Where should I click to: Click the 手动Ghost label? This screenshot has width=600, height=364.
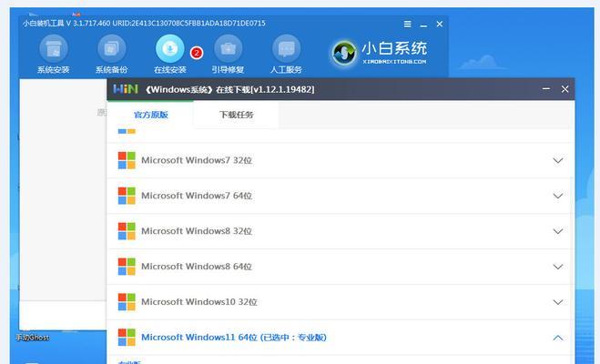[32, 338]
